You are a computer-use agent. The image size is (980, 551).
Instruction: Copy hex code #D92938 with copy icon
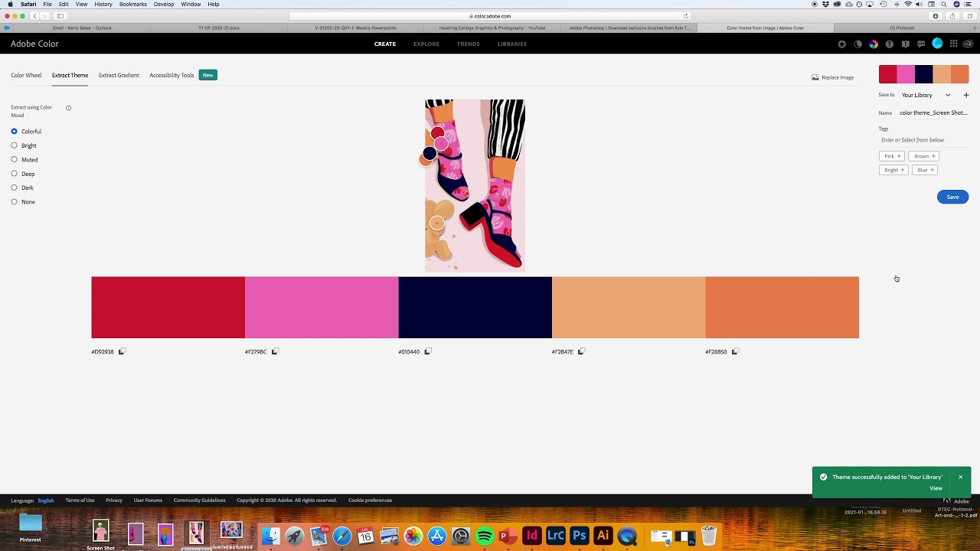[121, 352]
